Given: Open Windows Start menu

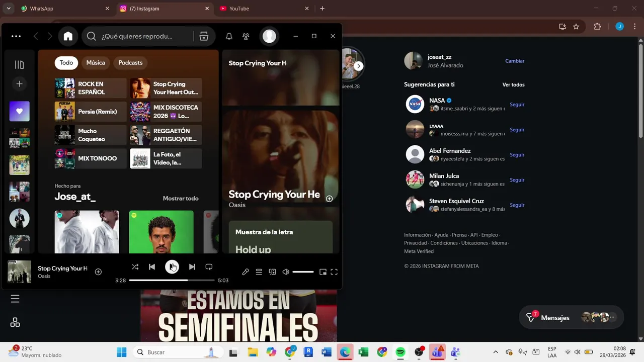Looking at the screenshot, I should [x=122, y=352].
